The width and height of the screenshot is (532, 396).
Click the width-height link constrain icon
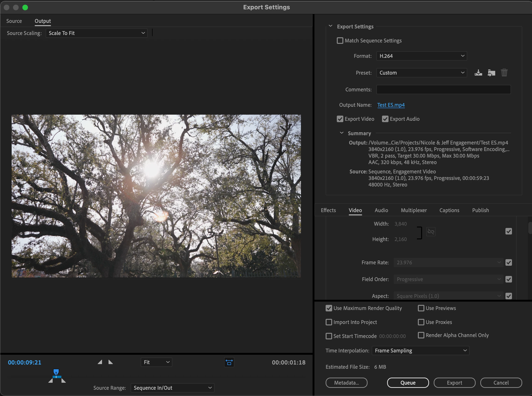(x=431, y=231)
